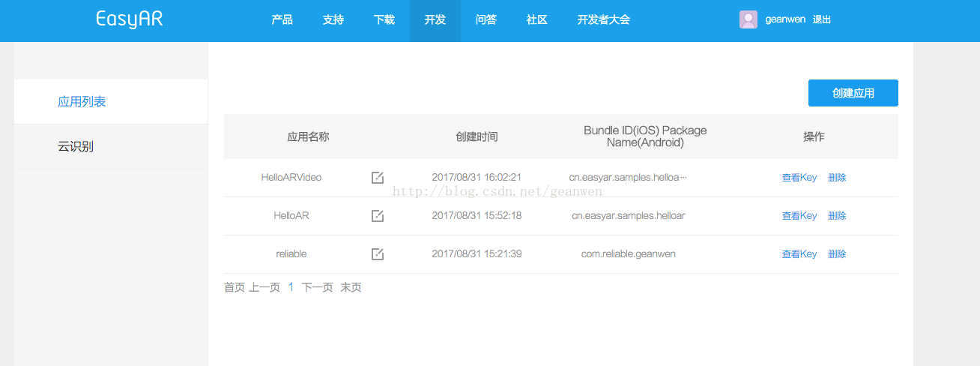The image size is (980, 366).
Task: Click the EasyAR logo
Action: [x=130, y=19]
